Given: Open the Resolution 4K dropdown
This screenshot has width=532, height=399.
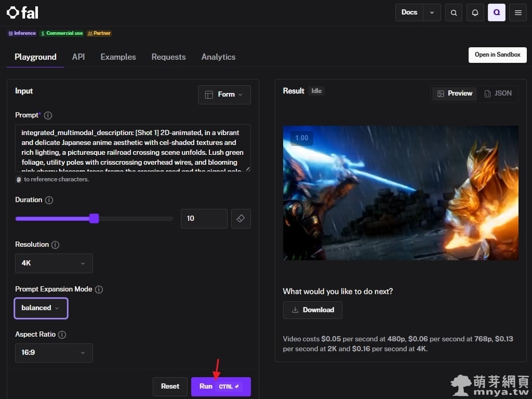Looking at the screenshot, I should tap(54, 263).
